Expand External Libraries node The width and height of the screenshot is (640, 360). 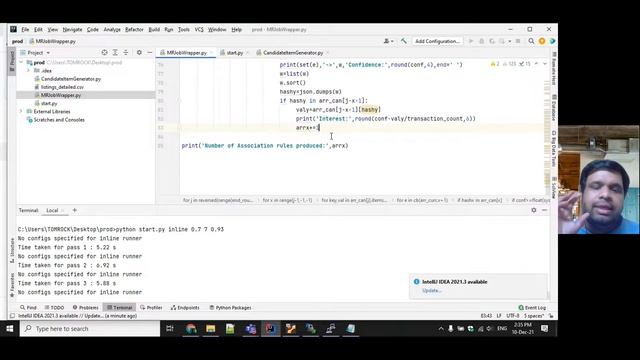[21, 111]
